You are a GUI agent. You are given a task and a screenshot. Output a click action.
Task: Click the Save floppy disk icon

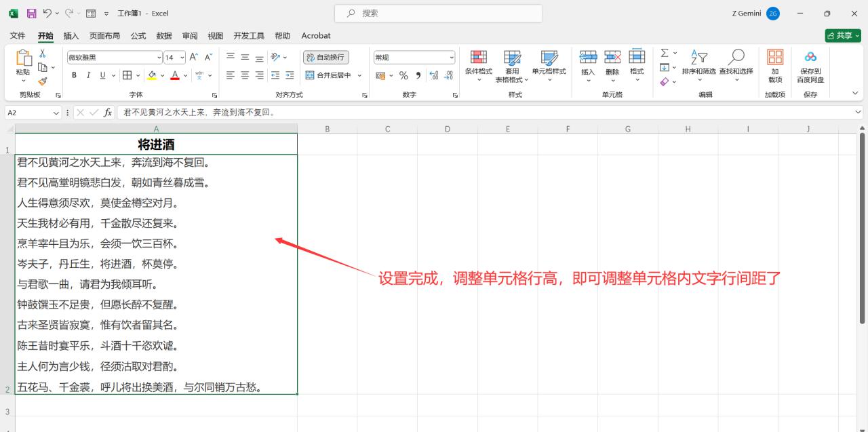[32, 14]
